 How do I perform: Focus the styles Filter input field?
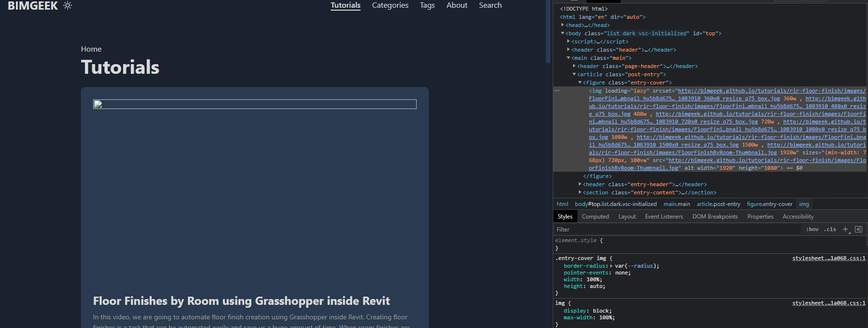click(677, 230)
